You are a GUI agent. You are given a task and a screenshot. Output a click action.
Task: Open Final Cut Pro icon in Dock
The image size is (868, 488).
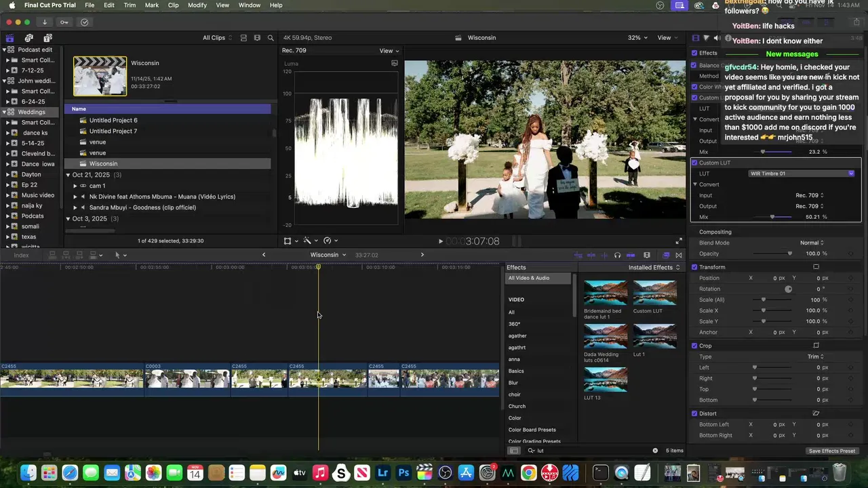point(425,472)
